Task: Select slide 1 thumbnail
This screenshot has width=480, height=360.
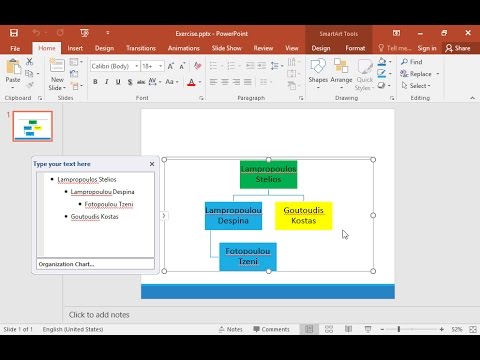Action: (x=33, y=126)
